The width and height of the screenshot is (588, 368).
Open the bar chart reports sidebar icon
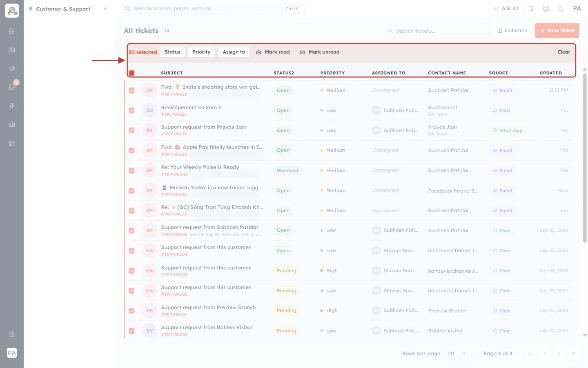point(12,124)
